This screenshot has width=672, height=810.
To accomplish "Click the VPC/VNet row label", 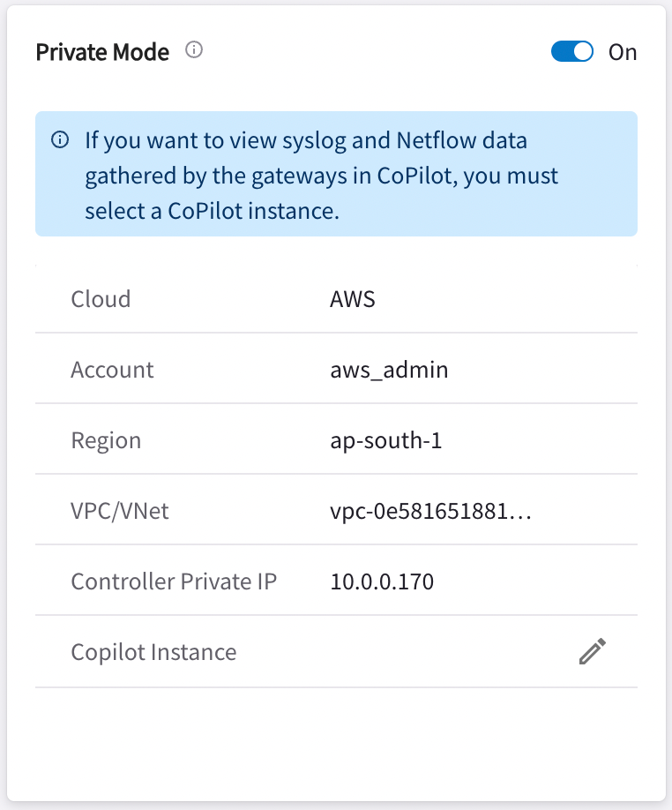I will (120, 511).
